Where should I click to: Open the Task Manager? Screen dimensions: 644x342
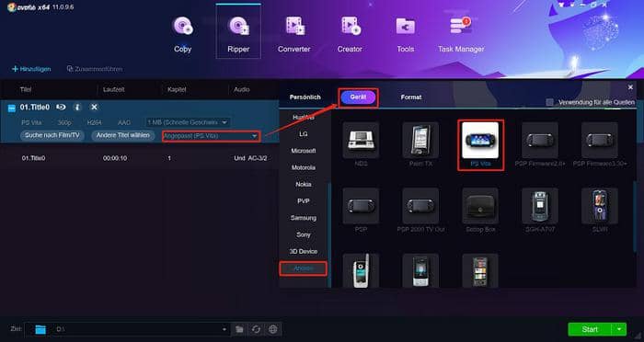461,35
